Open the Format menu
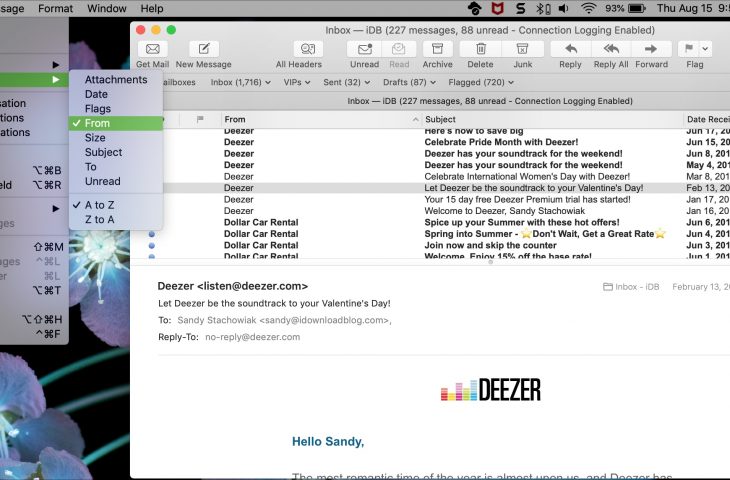This screenshot has width=730, height=480. pos(55,8)
